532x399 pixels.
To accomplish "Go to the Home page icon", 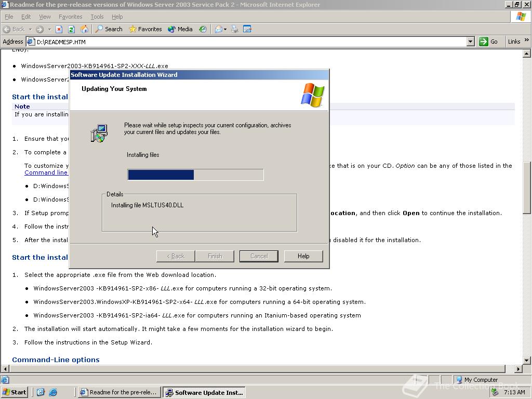I will tap(84, 29).
